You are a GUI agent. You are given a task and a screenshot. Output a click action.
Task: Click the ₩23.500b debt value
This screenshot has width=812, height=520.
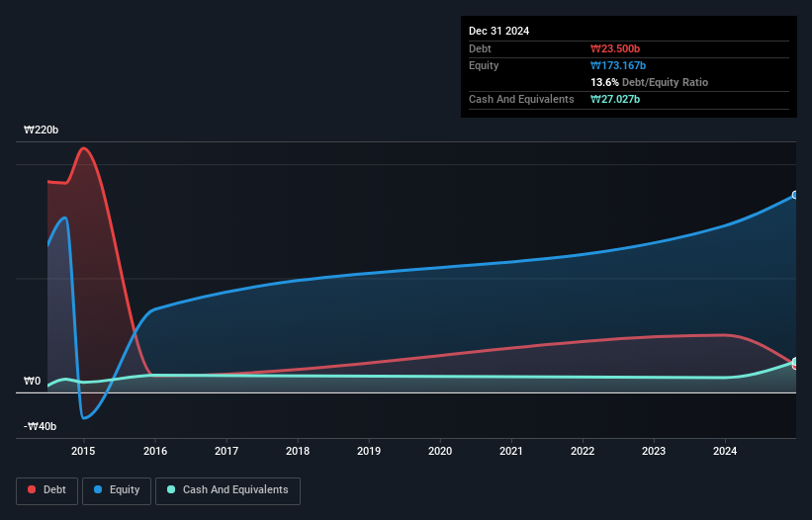point(615,48)
